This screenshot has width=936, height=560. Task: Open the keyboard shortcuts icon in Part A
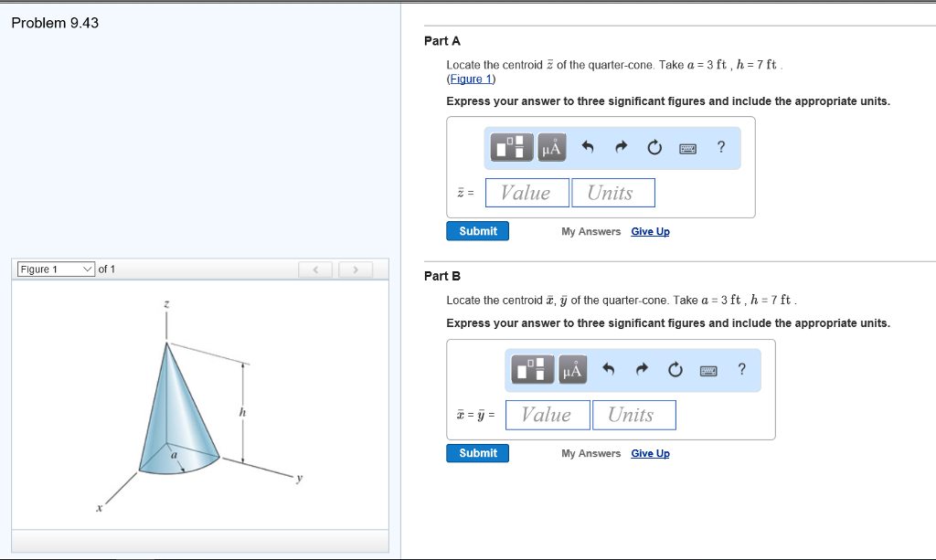point(688,147)
